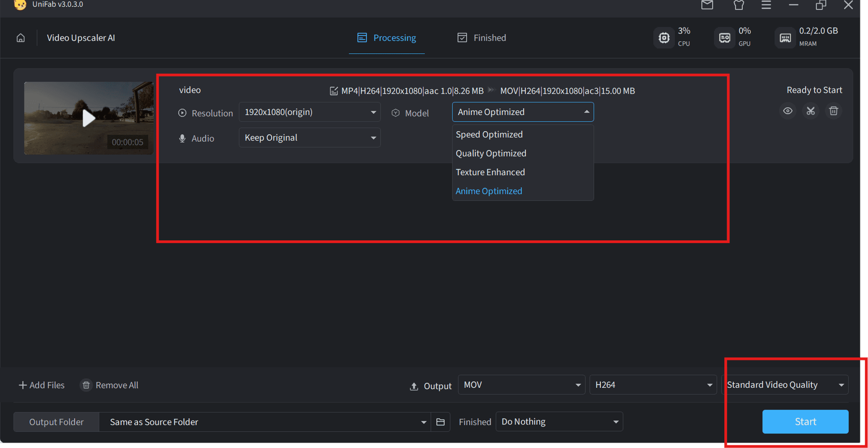This screenshot has width=868, height=448.
Task: Switch to the Finished tab
Action: coord(482,38)
